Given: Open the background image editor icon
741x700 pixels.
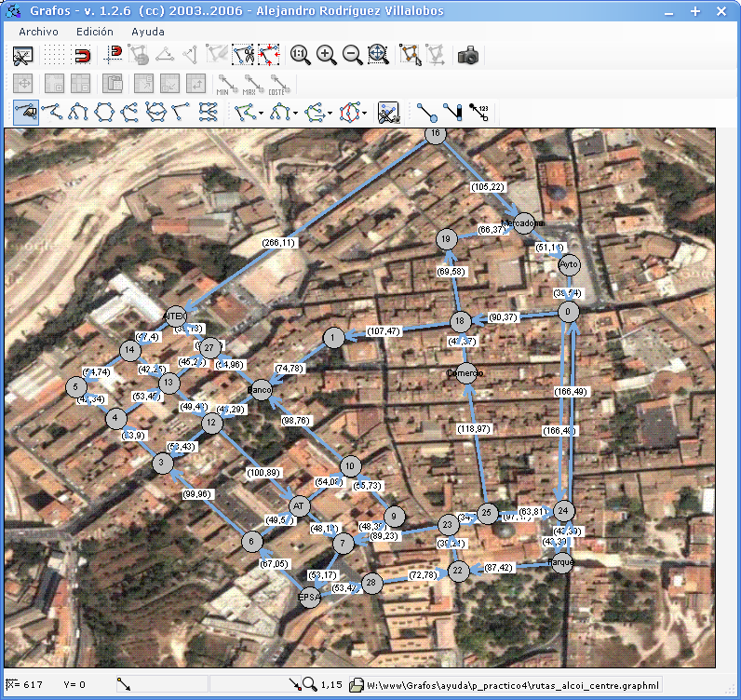Looking at the screenshot, I should pos(389,114).
